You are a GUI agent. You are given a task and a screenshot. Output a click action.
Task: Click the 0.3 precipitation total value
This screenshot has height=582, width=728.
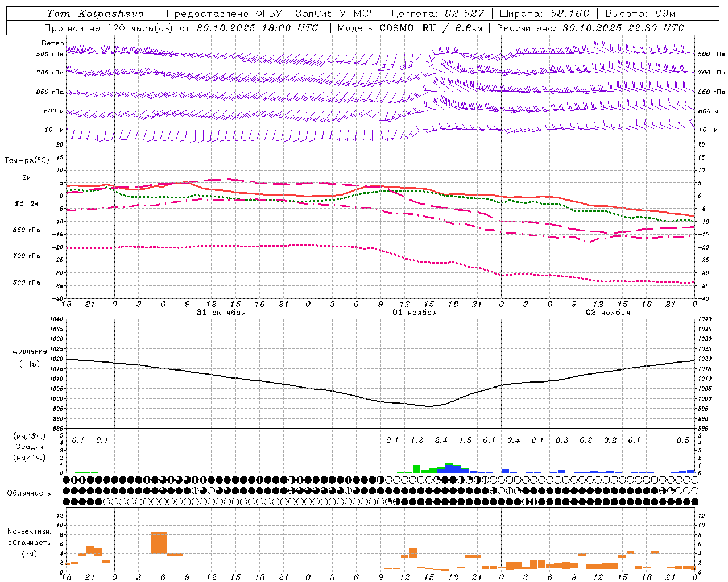click(562, 440)
